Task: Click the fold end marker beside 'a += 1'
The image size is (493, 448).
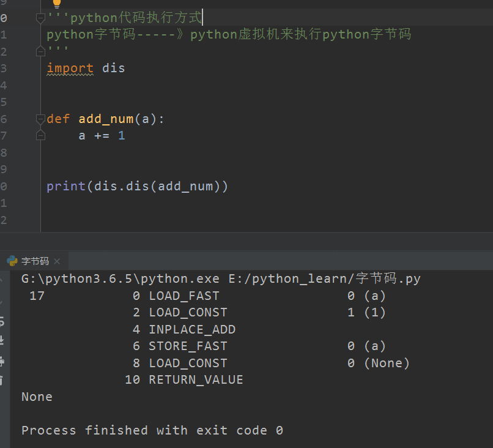Action: click(x=40, y=135)
